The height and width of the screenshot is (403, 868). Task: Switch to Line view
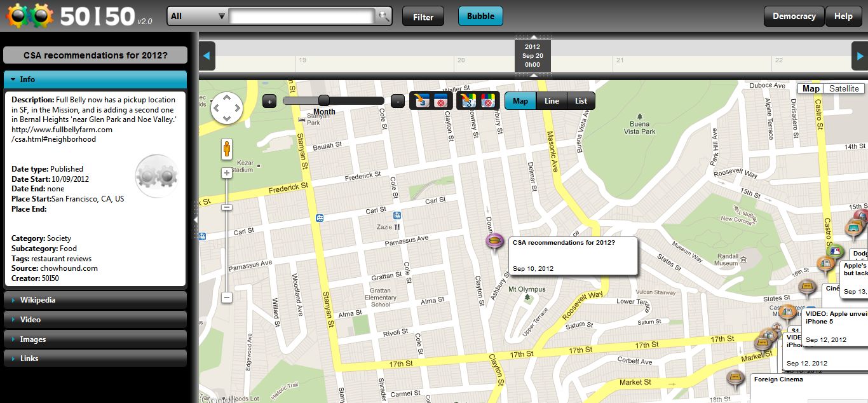pos(552,101)
